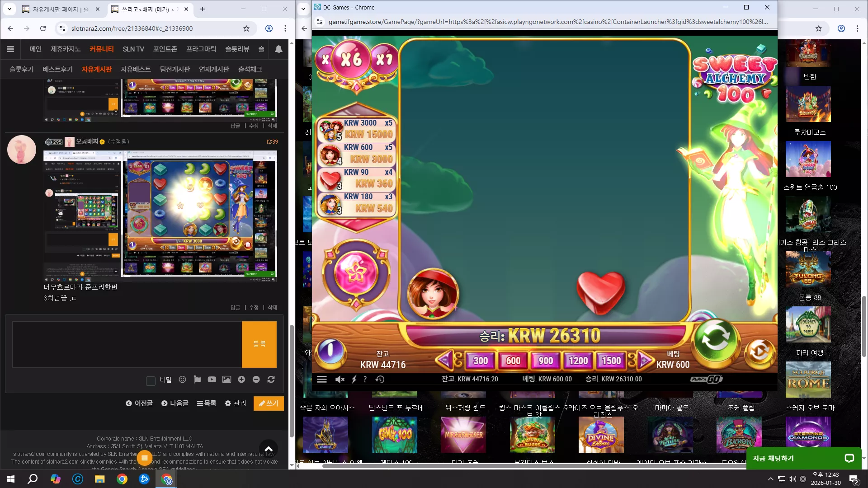Open 포인트존 menu item
This screenshot has width=868, height=488.
pos(165,49)
